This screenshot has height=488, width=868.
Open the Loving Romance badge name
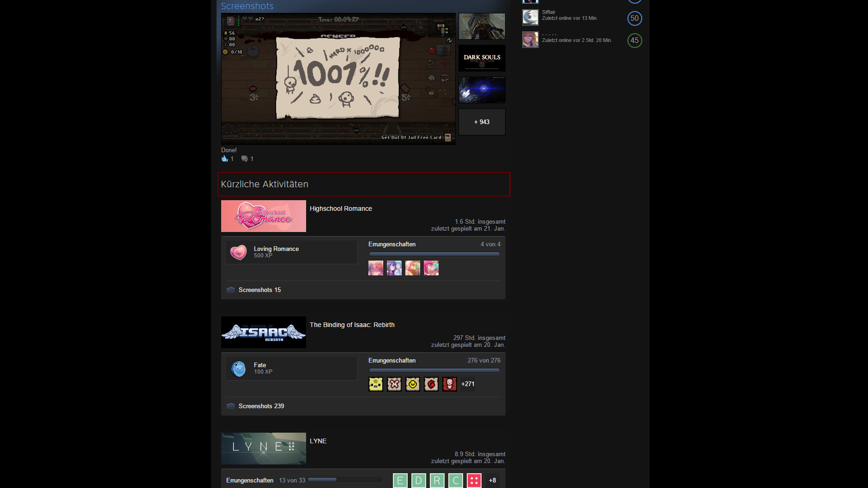(276, 249)
